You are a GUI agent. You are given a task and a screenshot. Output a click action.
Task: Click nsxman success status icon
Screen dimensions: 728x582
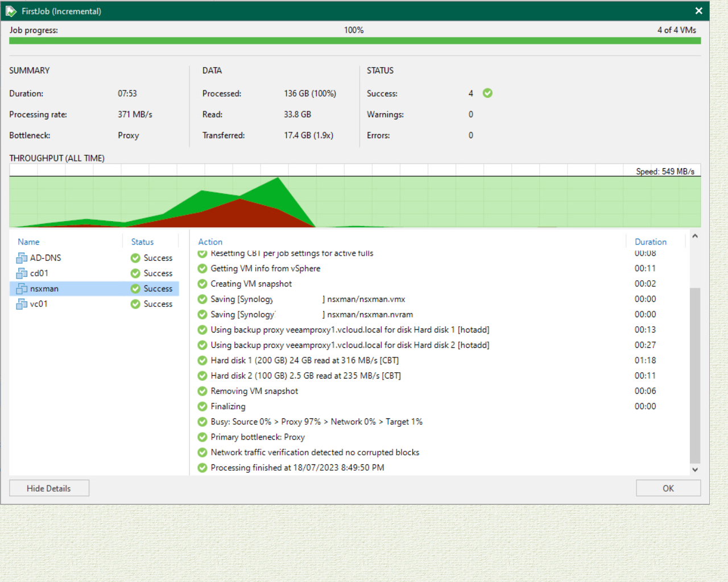click(135, 289)
